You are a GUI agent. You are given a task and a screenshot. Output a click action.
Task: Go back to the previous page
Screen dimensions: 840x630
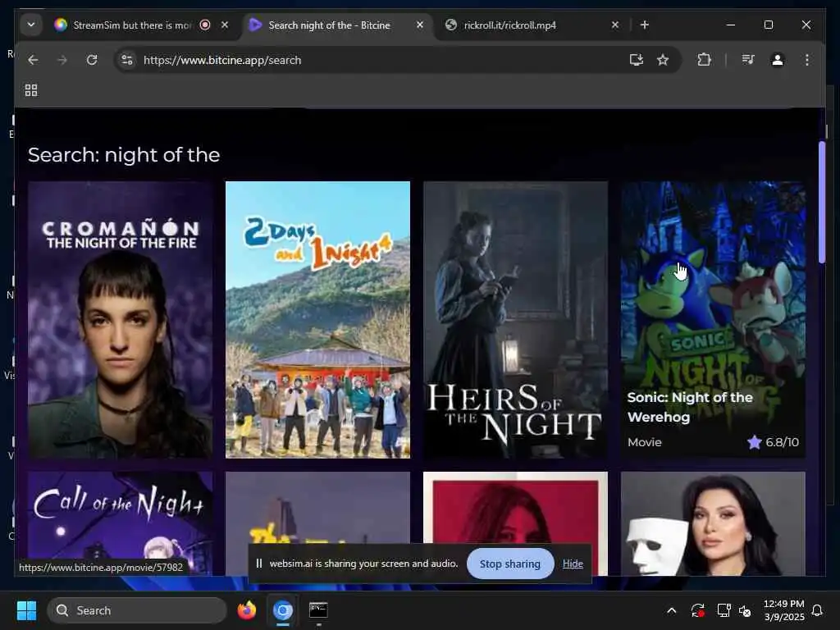pyautogui.click(x=33, y=60)
